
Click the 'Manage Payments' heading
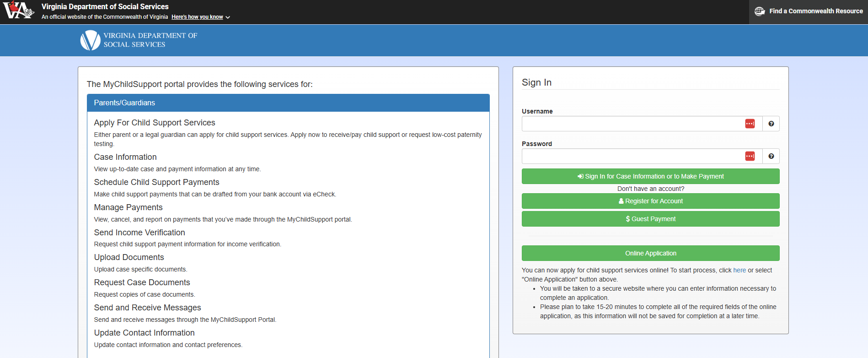[128, 207]
